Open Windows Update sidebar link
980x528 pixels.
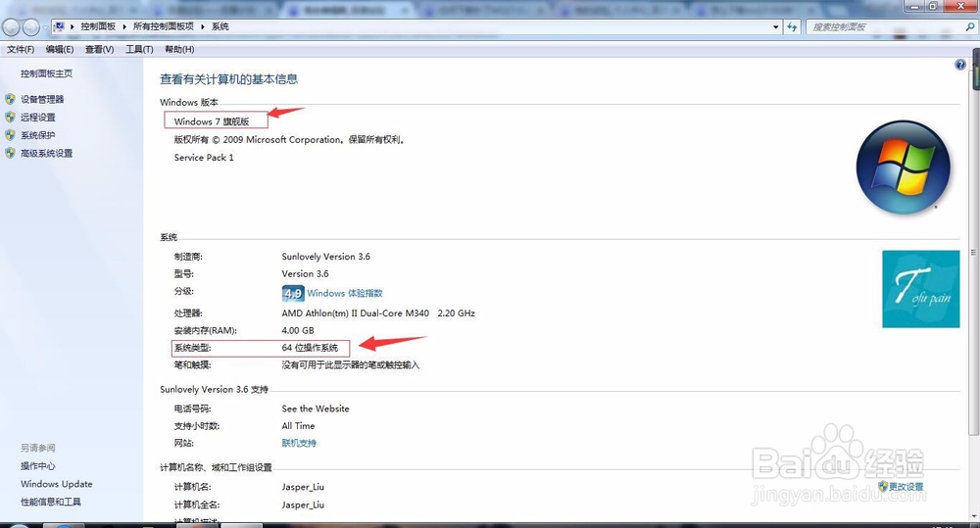pos(56,484)
